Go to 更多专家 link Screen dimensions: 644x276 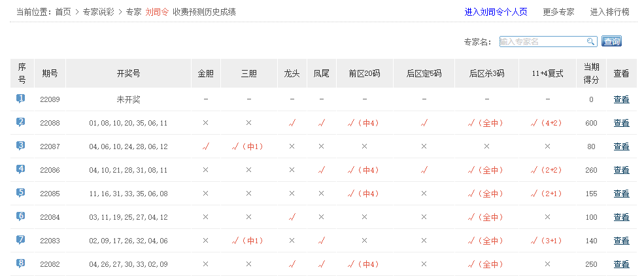558,12
